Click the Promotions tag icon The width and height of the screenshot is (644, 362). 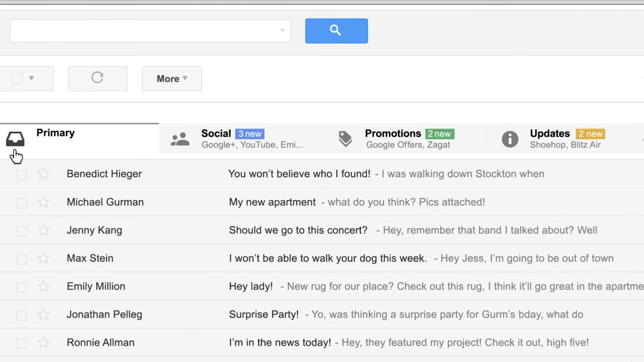tap(345, 139)
